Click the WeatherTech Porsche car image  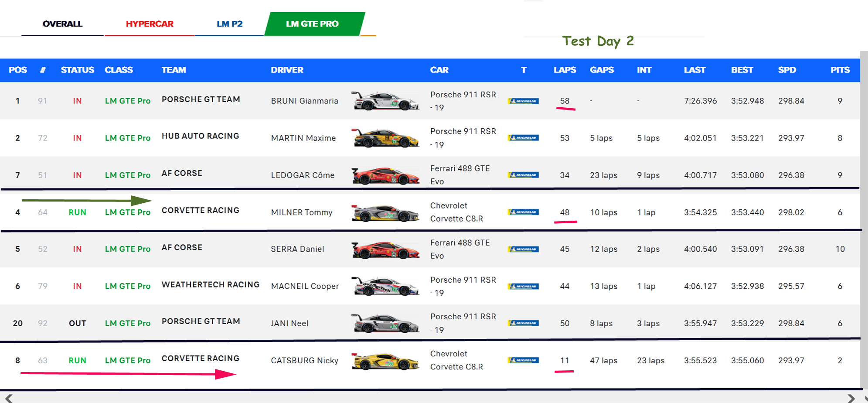(x=385, y=287)
